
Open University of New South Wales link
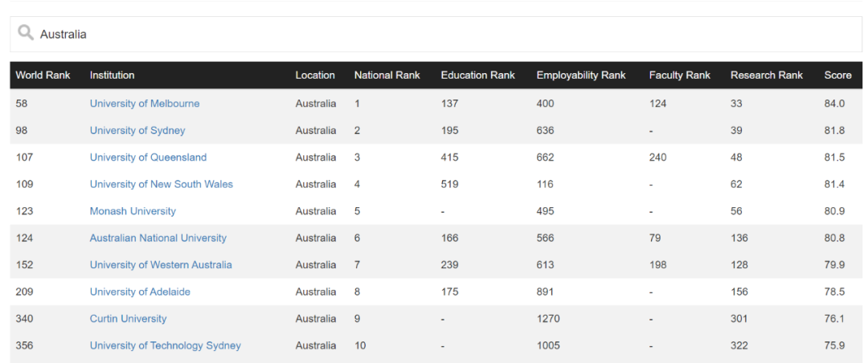click(x=161, y=184)
